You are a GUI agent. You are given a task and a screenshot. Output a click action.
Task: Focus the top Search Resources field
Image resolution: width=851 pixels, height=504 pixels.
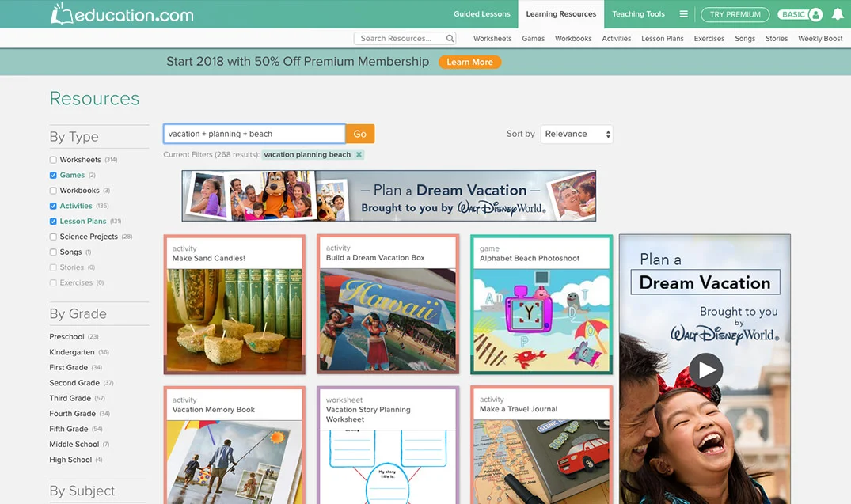(x=400, y=39)
